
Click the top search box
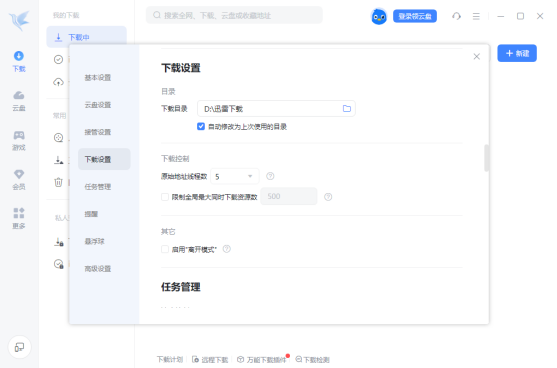[x=234, y=15]
